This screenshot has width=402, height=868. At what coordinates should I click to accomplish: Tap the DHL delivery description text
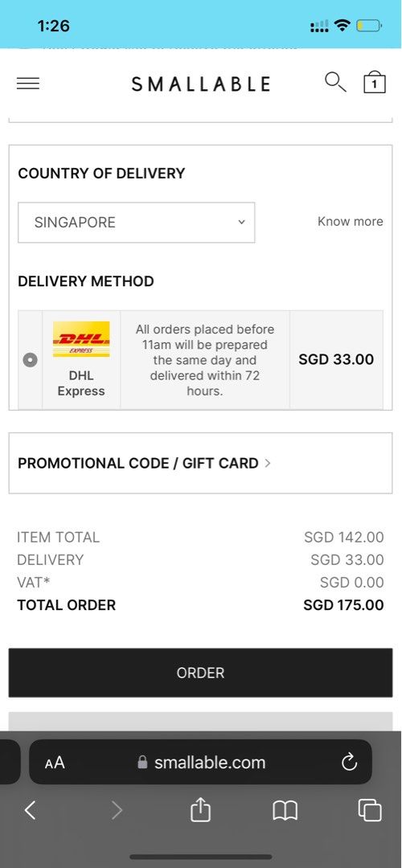pos(205,360)
